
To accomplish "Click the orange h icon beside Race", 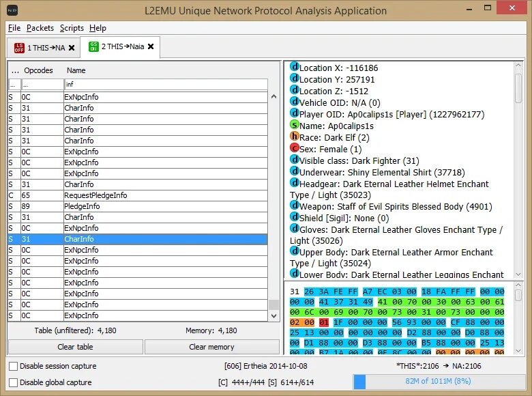I will pos(295,137).
